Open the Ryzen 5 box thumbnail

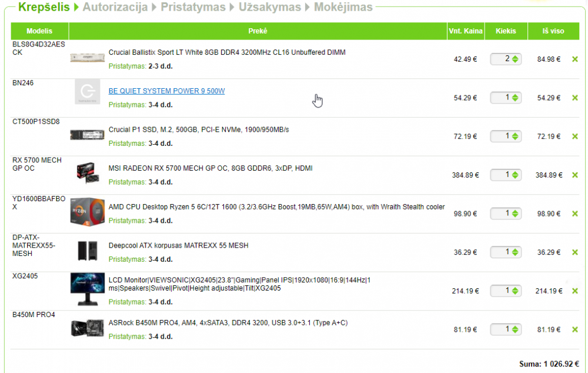click(88, 212)
